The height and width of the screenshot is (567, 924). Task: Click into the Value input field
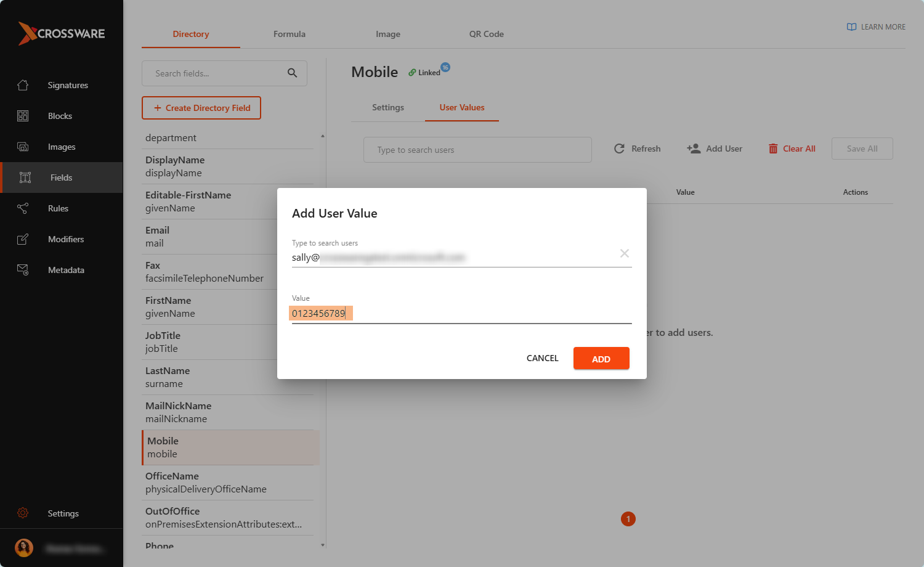[462, 313]
